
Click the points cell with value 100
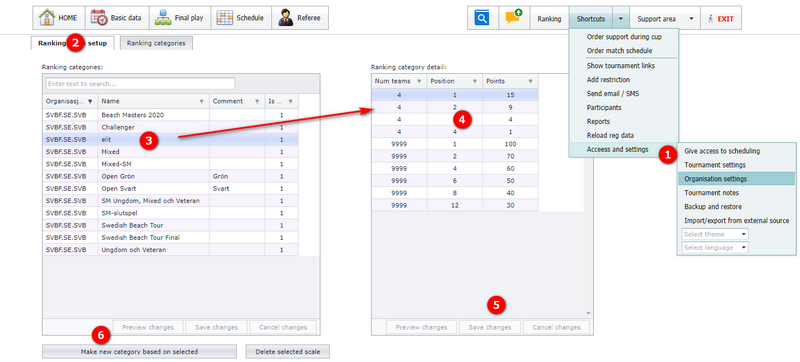pos(510,144)
